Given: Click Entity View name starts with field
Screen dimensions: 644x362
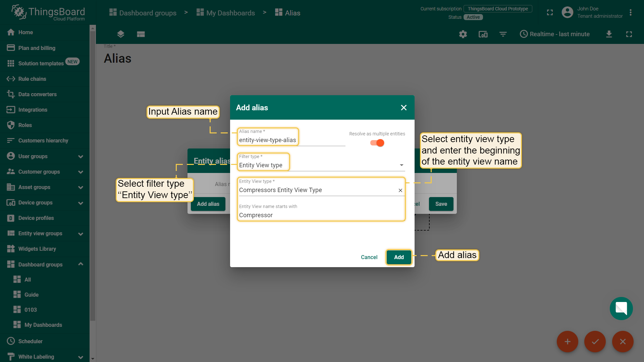Looking at the screenshot, I should pyautogui.click(x=322, y=215).
